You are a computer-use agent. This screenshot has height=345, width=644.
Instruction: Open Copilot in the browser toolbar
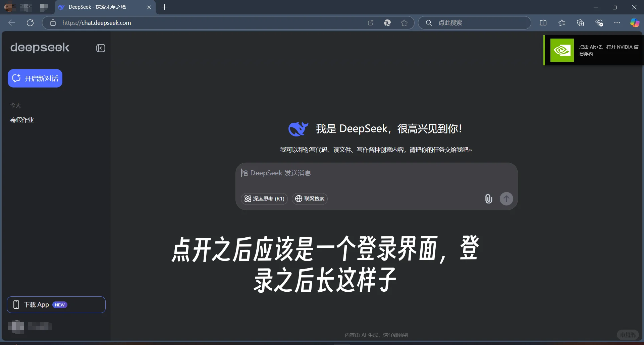click(635, 23)
